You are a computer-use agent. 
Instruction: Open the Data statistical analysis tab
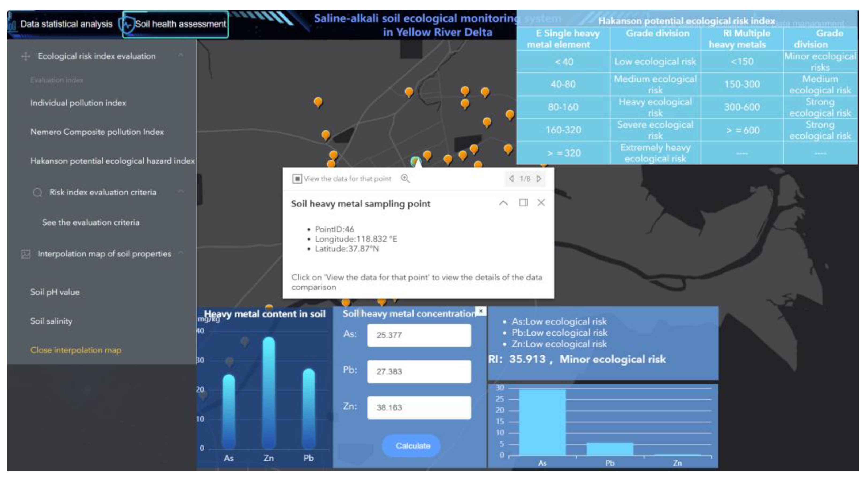click(x=66, y=24)
